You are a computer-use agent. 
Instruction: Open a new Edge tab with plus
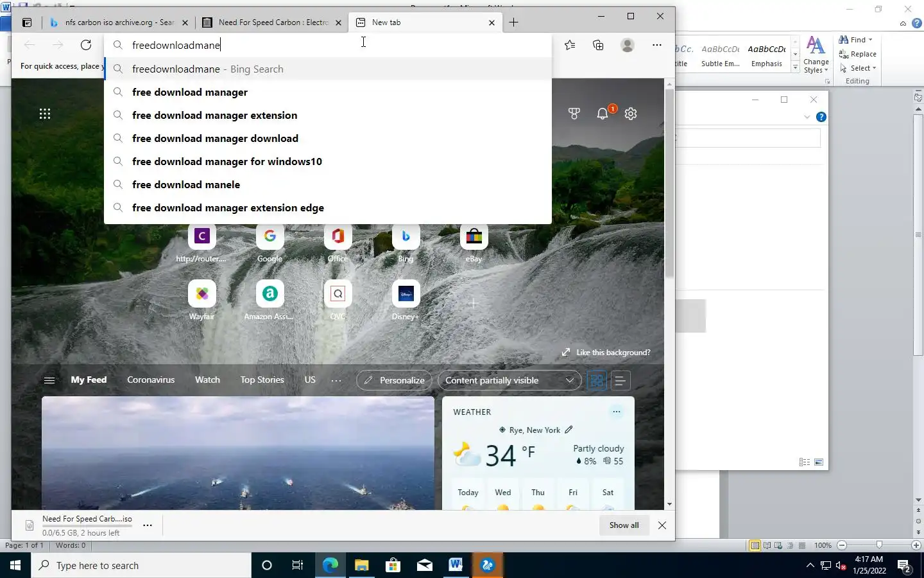tap(513, 22)
